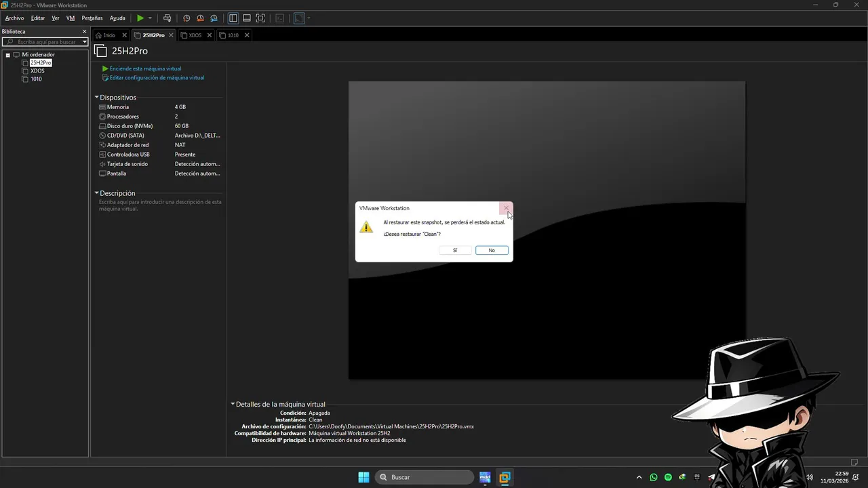
Task: Open the library search dropdown arrow
Action: point(85,42)
